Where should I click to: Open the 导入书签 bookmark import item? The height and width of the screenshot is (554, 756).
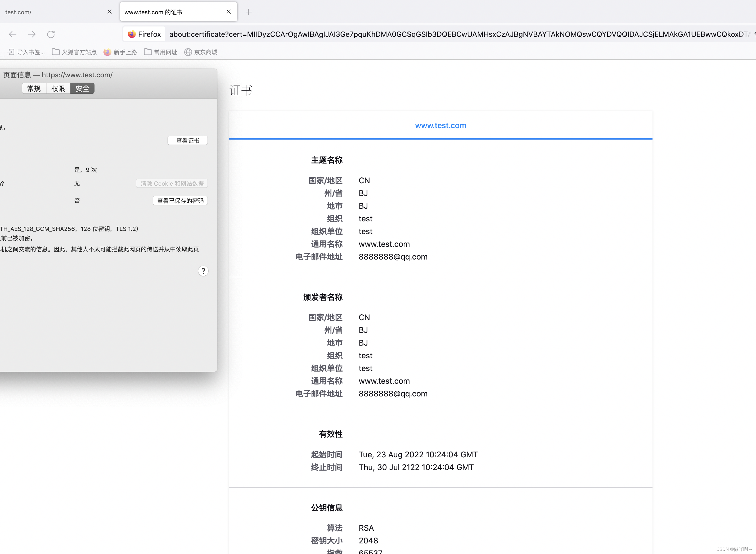[x=26, y=52]
